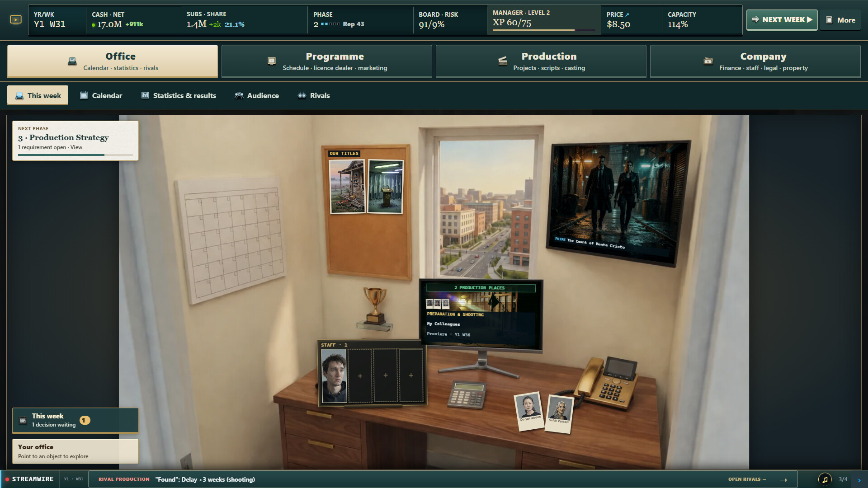Switch to the Rivals tab
This screenshot has height=488, width=868.
[x=314, y=95]
